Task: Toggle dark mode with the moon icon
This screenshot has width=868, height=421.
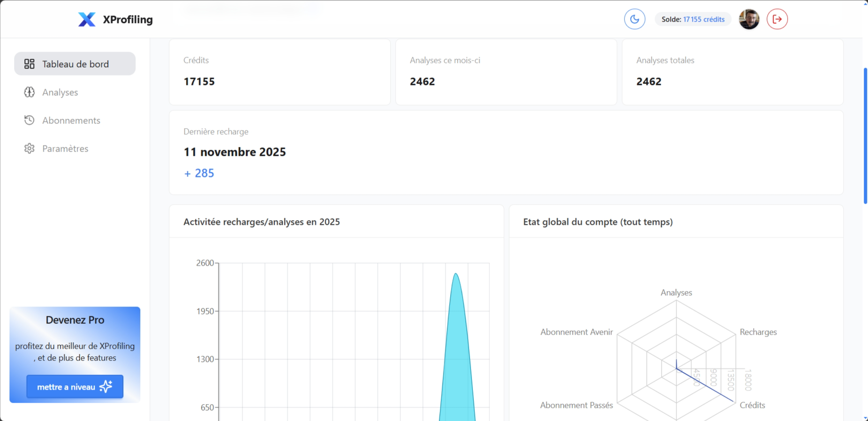Action: 634,19
